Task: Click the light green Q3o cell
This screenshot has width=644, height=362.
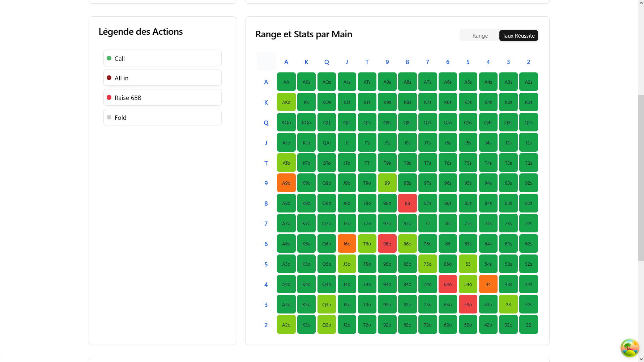Action: tap(327, 305)
